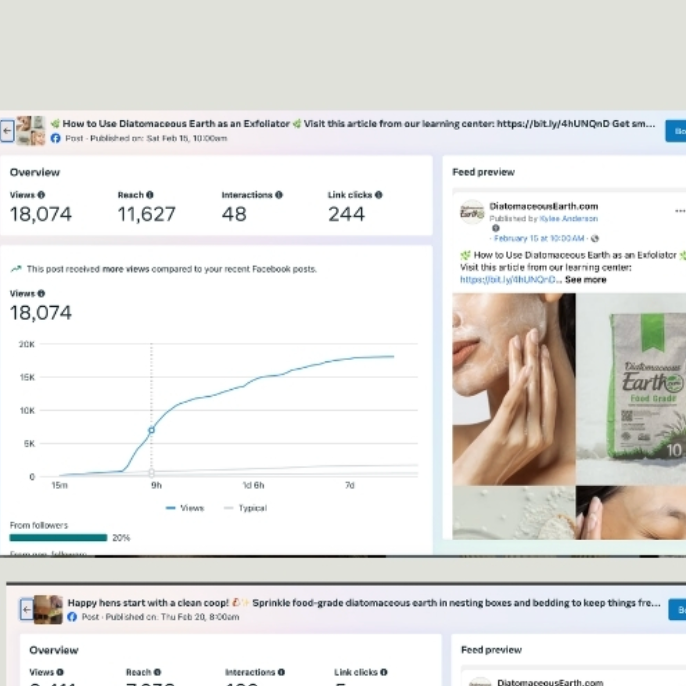
Task: Click back arrow of Exfoliator post
Action: pyautogui.click(x=7, y=131)
